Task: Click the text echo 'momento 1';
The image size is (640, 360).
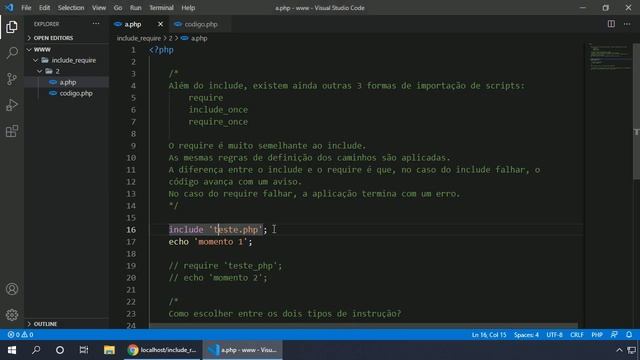Action: [211, 242]
